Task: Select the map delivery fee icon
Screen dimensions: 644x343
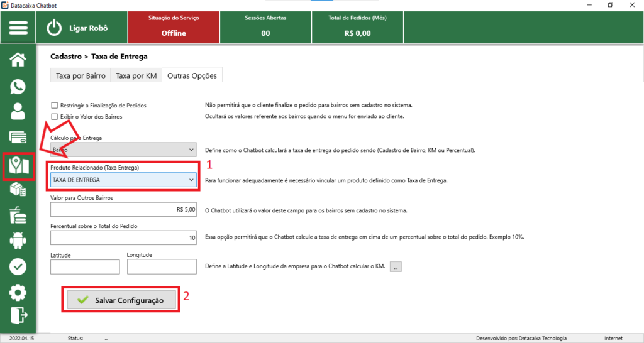Action: tap(18, 165)
